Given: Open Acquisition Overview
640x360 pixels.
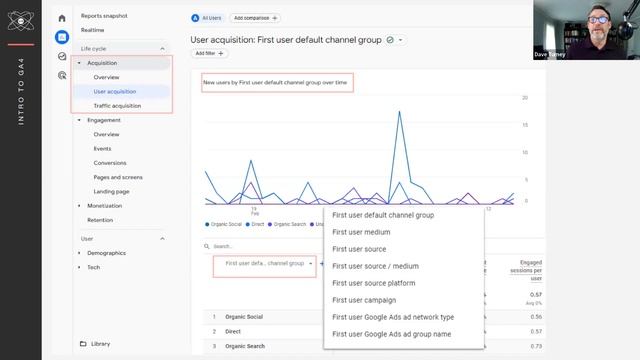Looking at the screenshot, I should click(x=106, y=77).
